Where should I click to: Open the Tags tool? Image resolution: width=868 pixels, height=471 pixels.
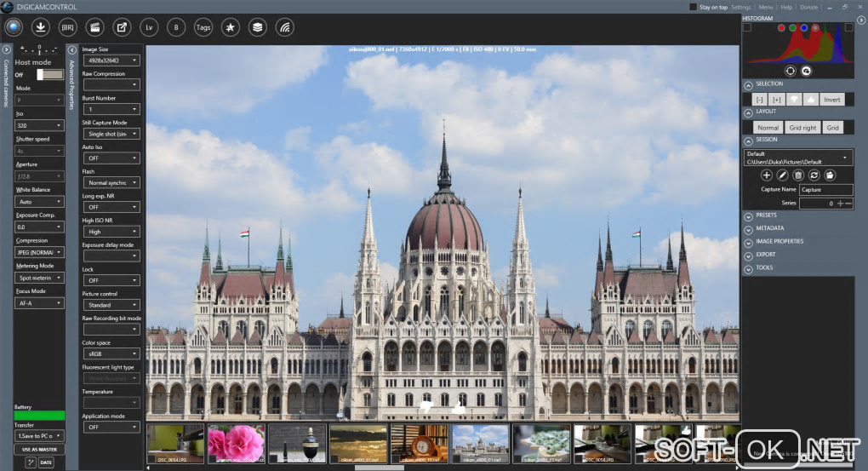click(x=203, y=27)
